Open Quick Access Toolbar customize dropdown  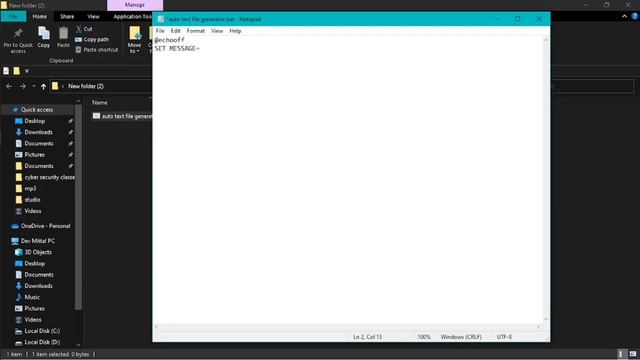(27, 71)
